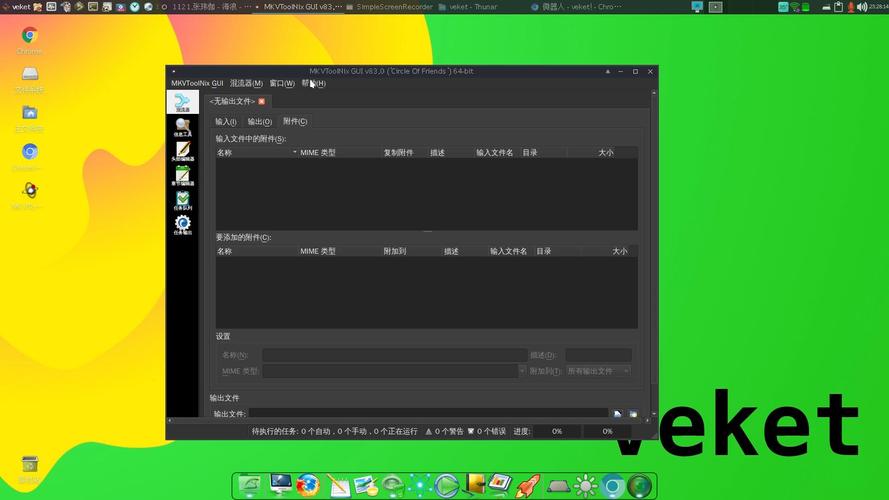889x500 pixels.
Task: Open the MKVToolNix GUI menu
Action: (x=197, y=83)
